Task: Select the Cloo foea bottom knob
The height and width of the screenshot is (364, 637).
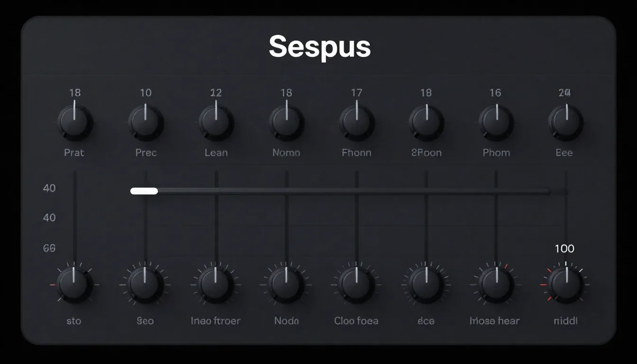Action: point(356,284)
